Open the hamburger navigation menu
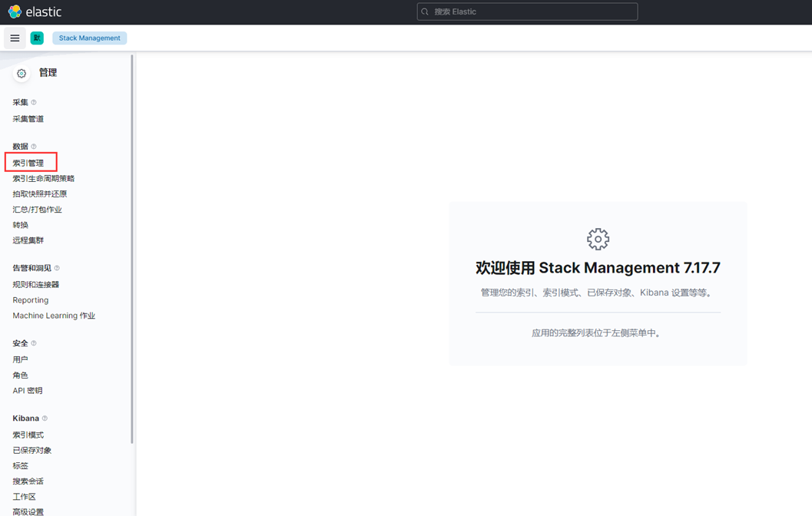812x516 pixels. [15, 38]
